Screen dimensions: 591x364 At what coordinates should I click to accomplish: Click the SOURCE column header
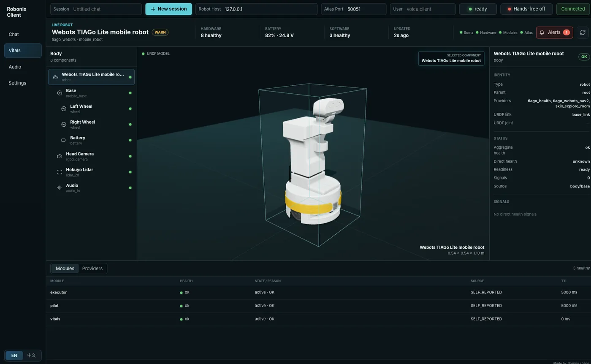pyautogui.click(x=477, y=281)
